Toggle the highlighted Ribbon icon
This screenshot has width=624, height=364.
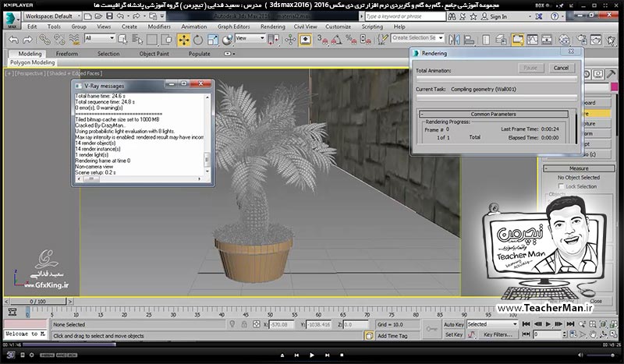[517, 40]
